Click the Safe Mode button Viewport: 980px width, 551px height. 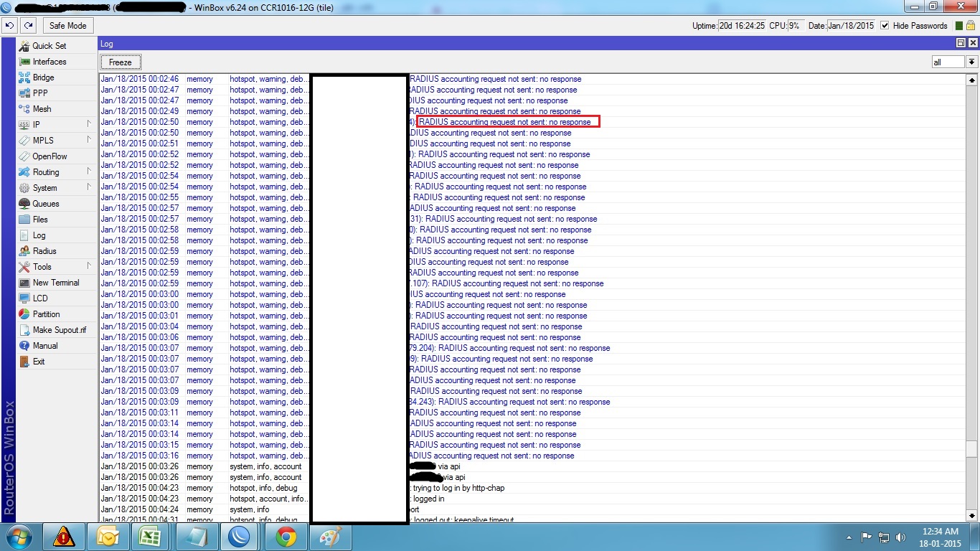[67, 25]
